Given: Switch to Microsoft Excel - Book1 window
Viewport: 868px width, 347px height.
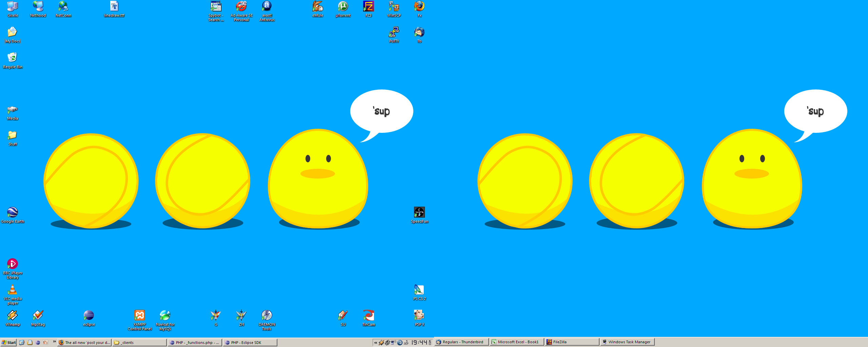Looking at the screenshot, I should pos(517,342).
